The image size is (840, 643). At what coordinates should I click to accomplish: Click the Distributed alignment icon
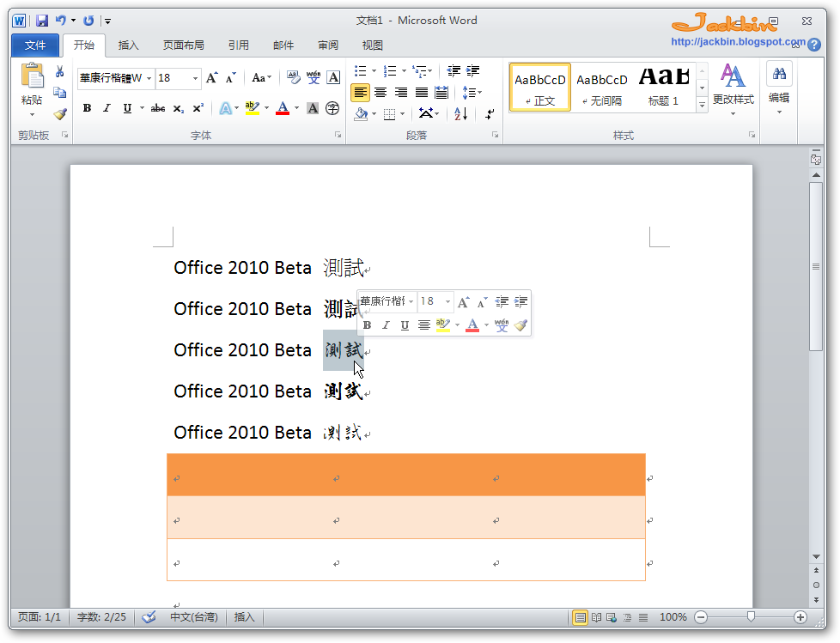(x=441, y=93)
